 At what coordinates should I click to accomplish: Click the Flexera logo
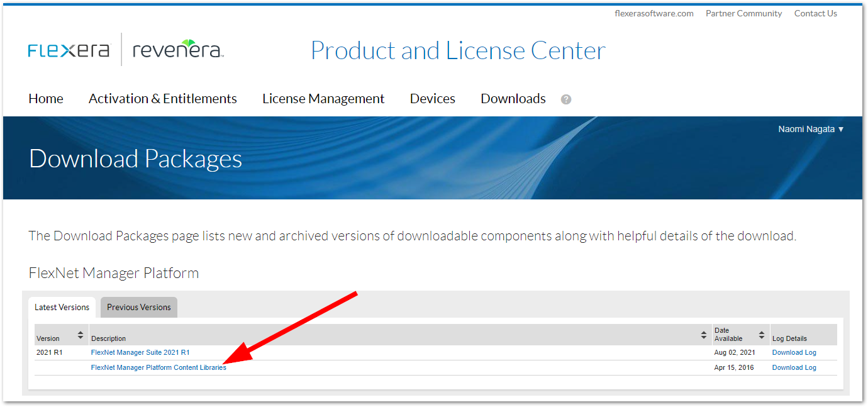click(69, 50)
